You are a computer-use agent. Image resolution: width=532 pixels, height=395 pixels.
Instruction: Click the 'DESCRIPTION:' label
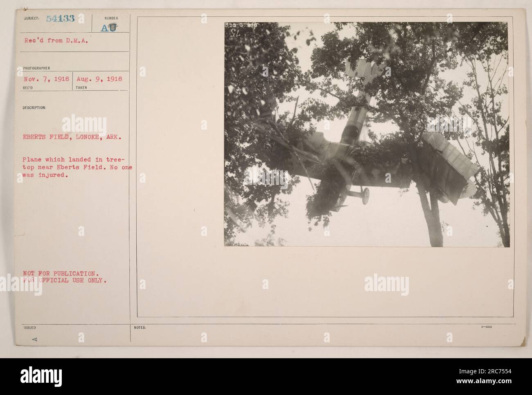coord(35,108)
